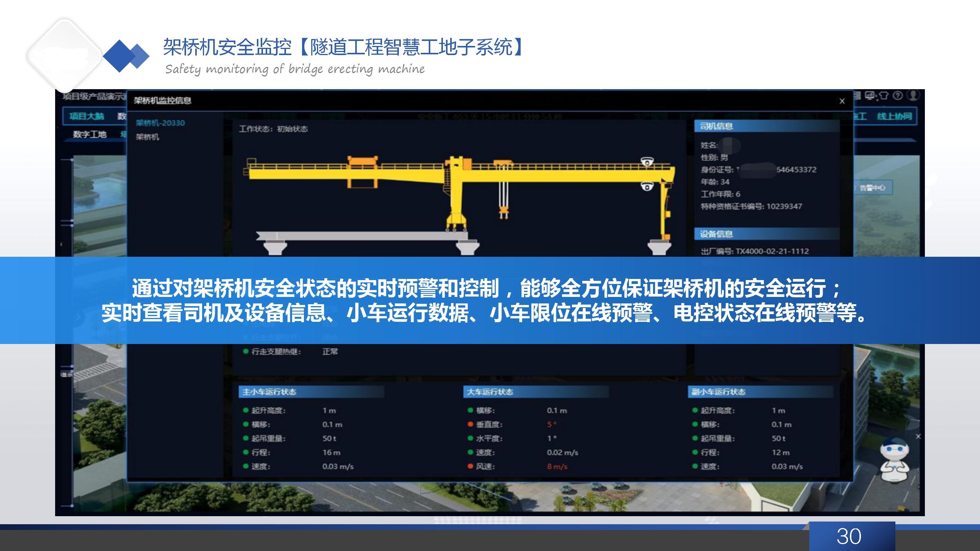Viewport: 980px width, 551px height.
Task: Click the 工作年限: 6 field
Action: (x=720, y=194)
